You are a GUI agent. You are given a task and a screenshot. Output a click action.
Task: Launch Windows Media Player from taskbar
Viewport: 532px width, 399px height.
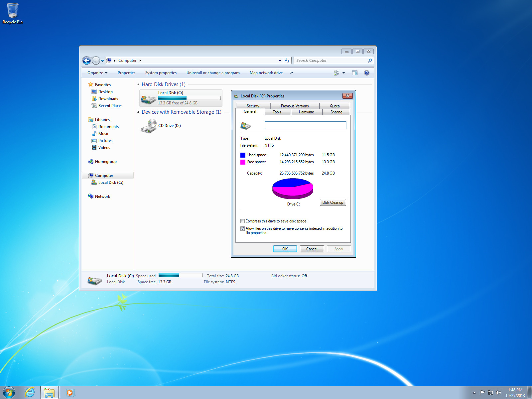70,392
